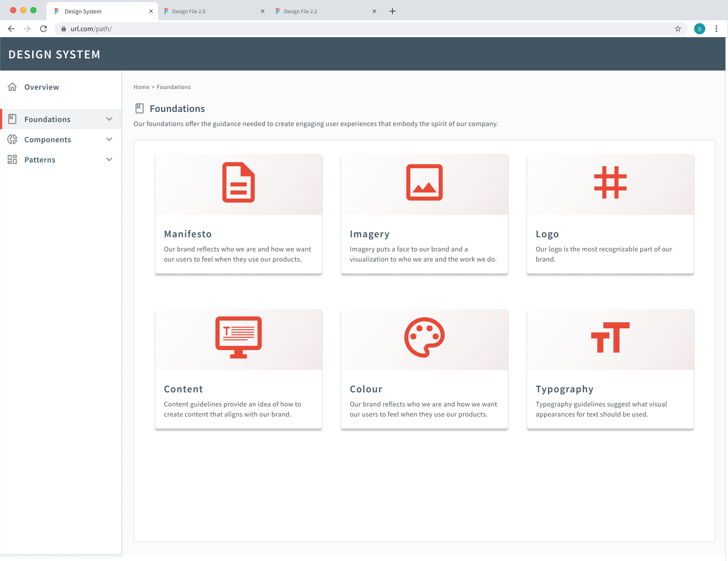Switch to the Design File 2.0 tab
Viewport: 728px width, 561px height.
pos(188,11)
